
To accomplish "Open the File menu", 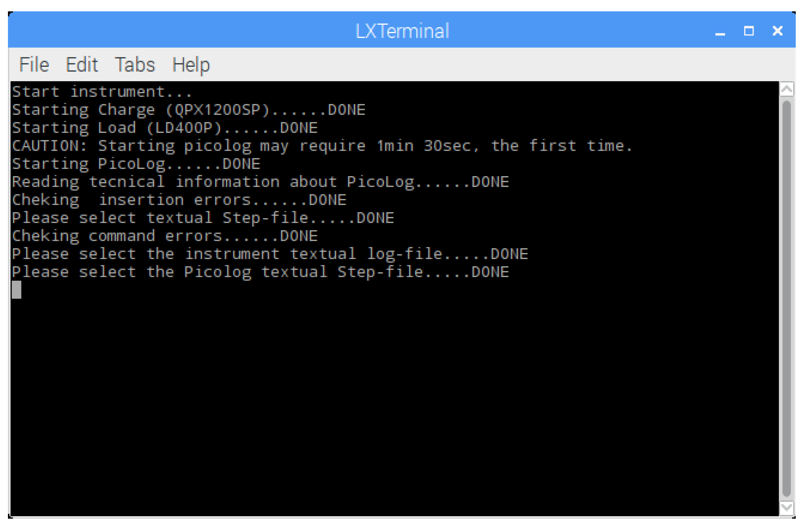I will point(34,64).
